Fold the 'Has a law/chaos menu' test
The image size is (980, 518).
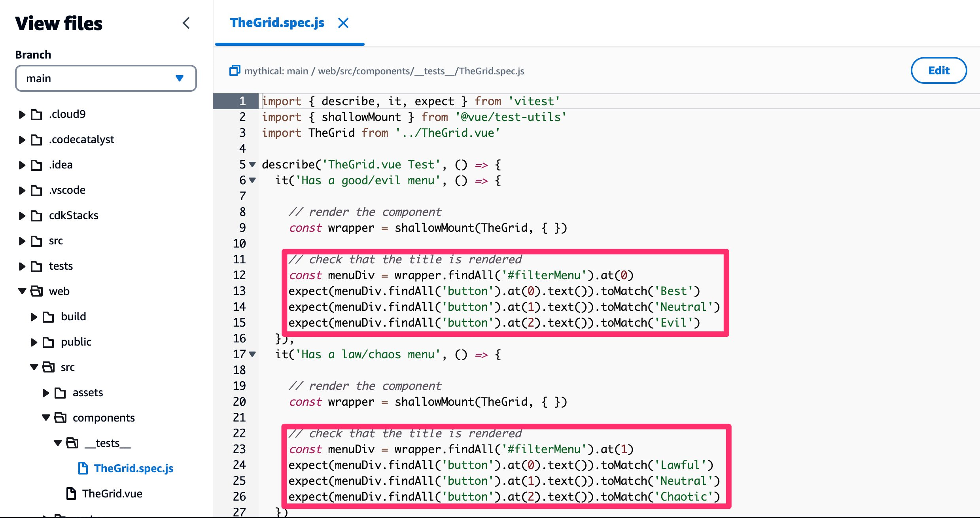(252, 355)
